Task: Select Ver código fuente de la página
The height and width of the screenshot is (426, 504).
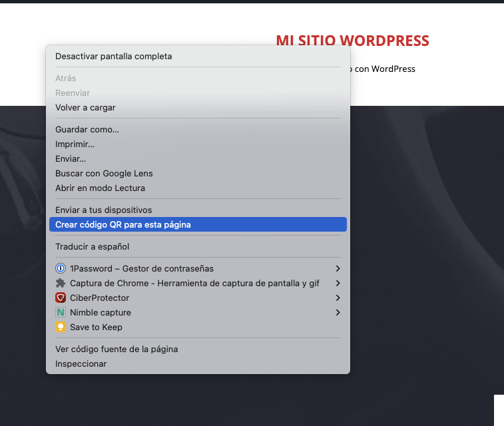Action: [x=198, y=349]
